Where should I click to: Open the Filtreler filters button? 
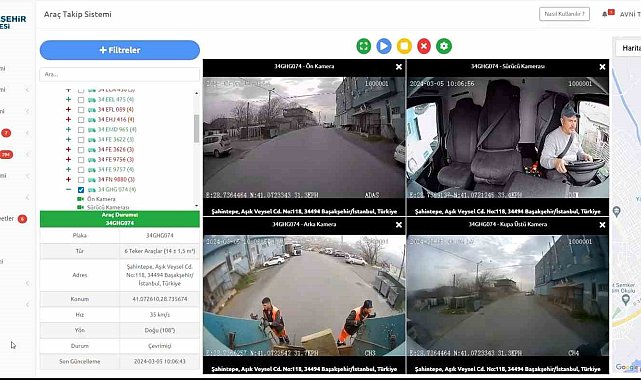click(x=120, y=50)
